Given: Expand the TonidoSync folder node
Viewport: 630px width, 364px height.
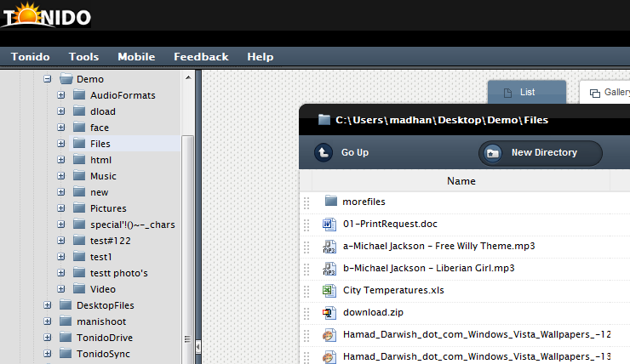Looking at the screenshot, I should [x=48, y=354].
